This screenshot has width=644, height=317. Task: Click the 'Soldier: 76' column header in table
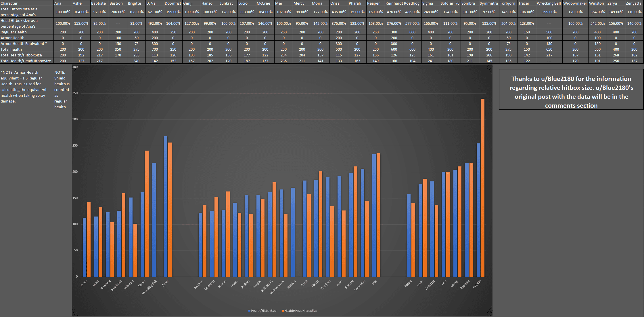pyautogui.click(x=451, y=3)
